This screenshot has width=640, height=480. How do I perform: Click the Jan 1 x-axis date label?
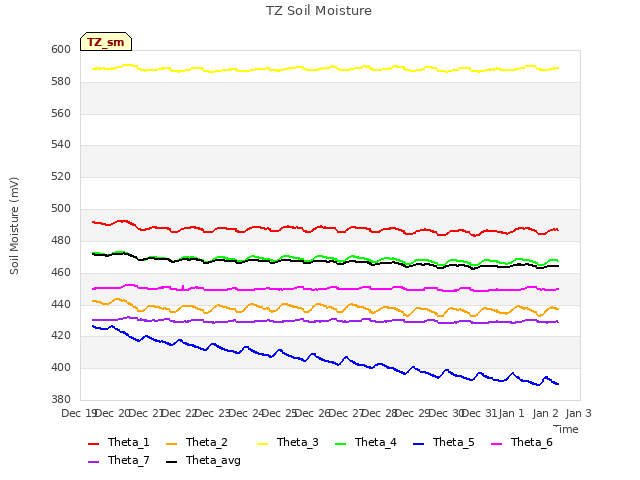(511, 413)
